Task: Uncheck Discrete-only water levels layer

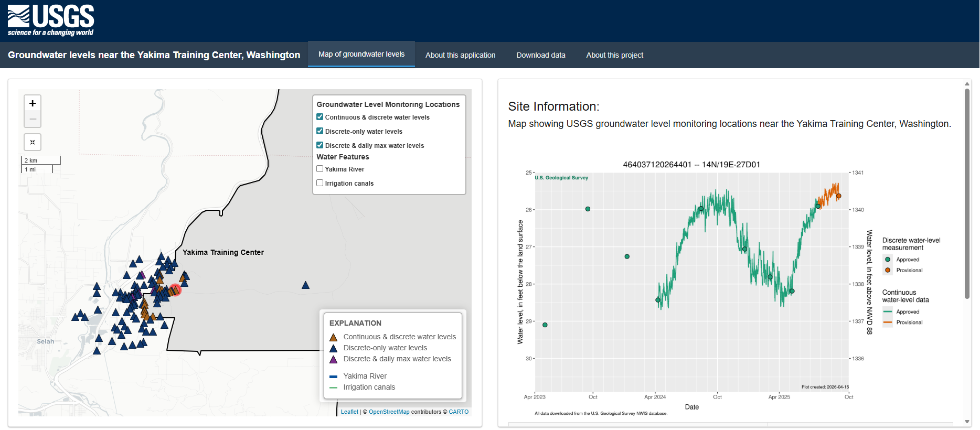Action: [x=320, y=131]
